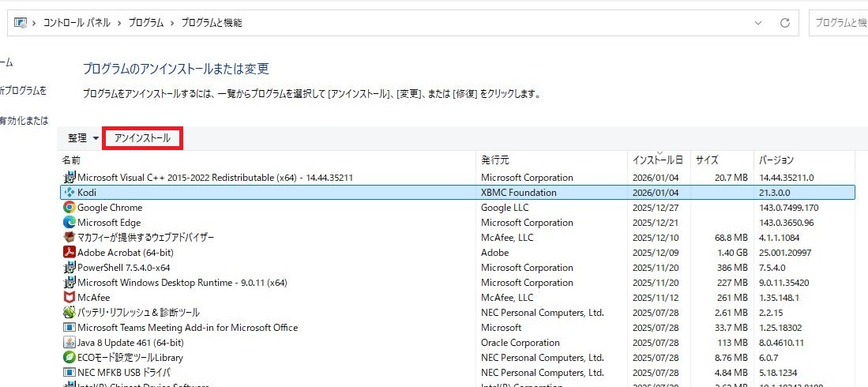Click the refresh icon beside address bar
868x387 pixels.
click(x=784, y=23)
